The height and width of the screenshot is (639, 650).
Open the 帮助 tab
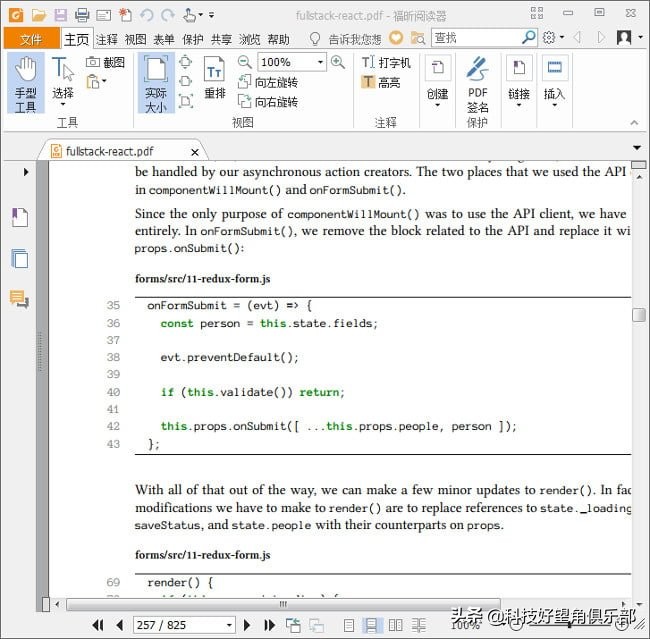tap(278, 39)
